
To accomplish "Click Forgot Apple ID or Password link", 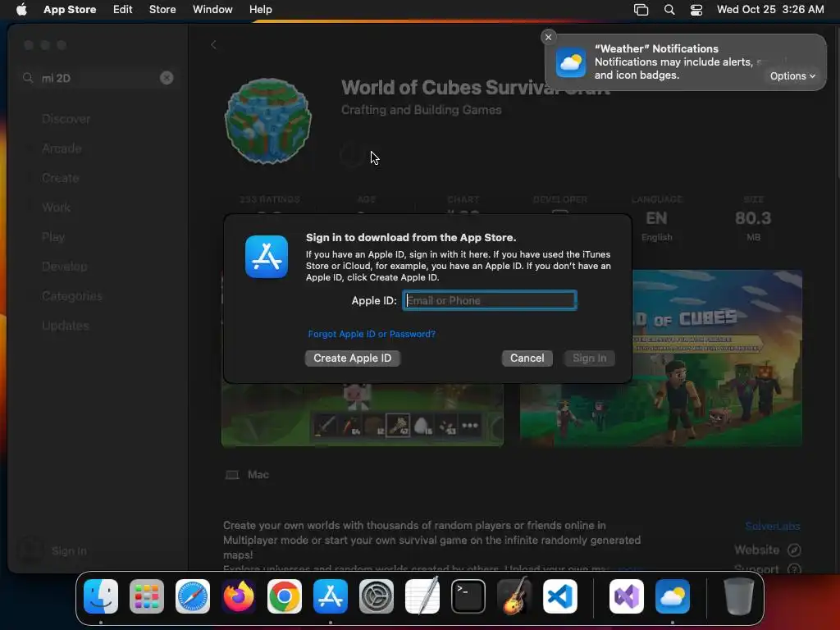I will click(372, 334).
